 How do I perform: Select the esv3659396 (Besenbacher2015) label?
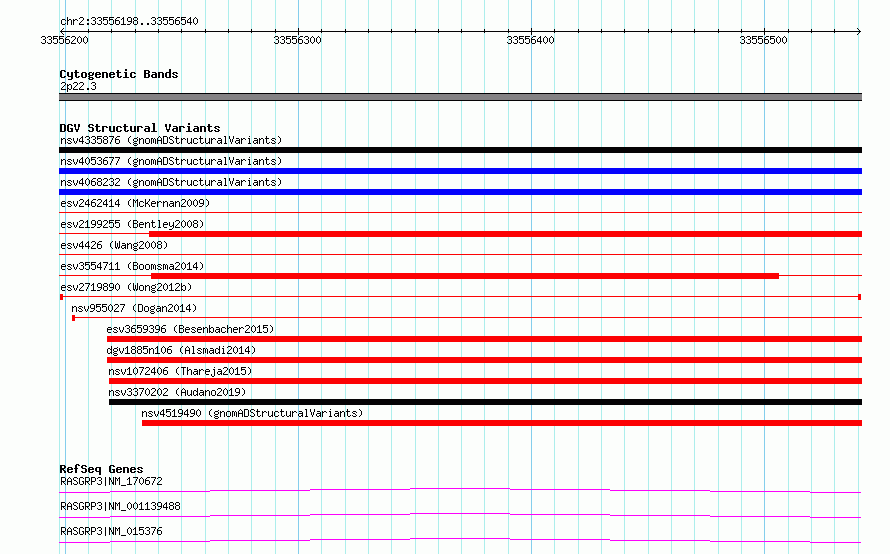(190, 329)
